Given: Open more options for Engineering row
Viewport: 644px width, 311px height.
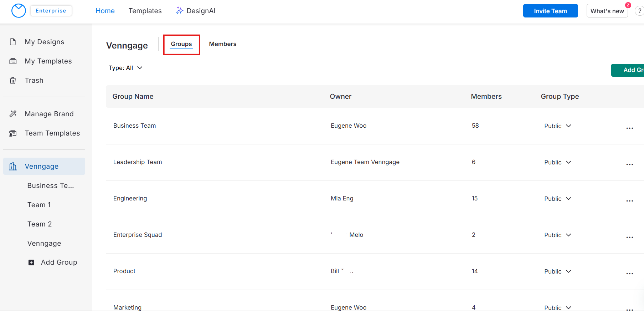Looking at the screenshot, I should [629, 201].
